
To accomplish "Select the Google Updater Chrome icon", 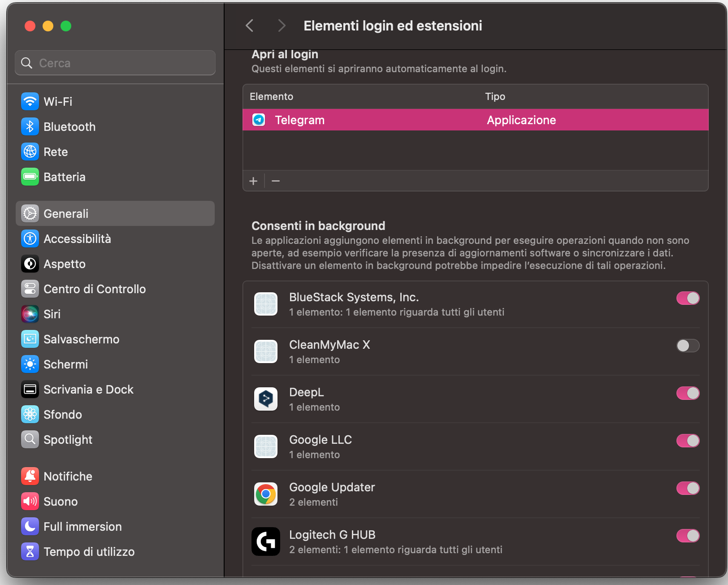I will point(266,494).
